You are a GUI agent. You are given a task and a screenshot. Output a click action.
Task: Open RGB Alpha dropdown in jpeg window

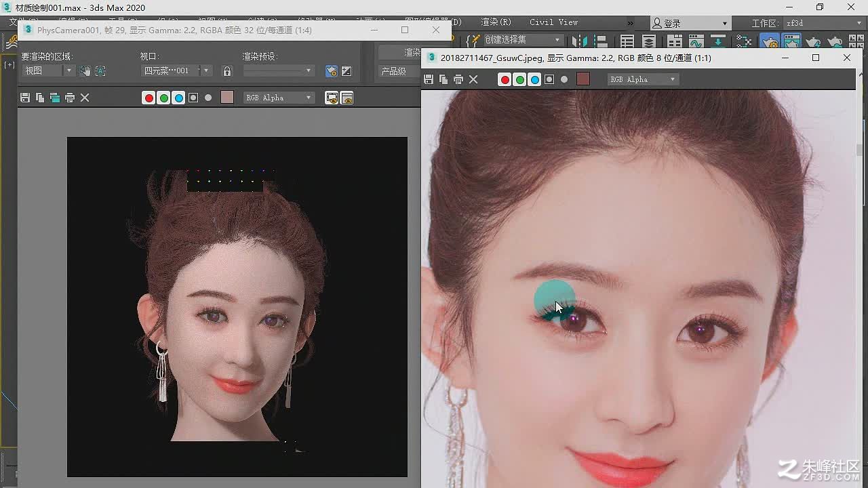pos(643,79)
